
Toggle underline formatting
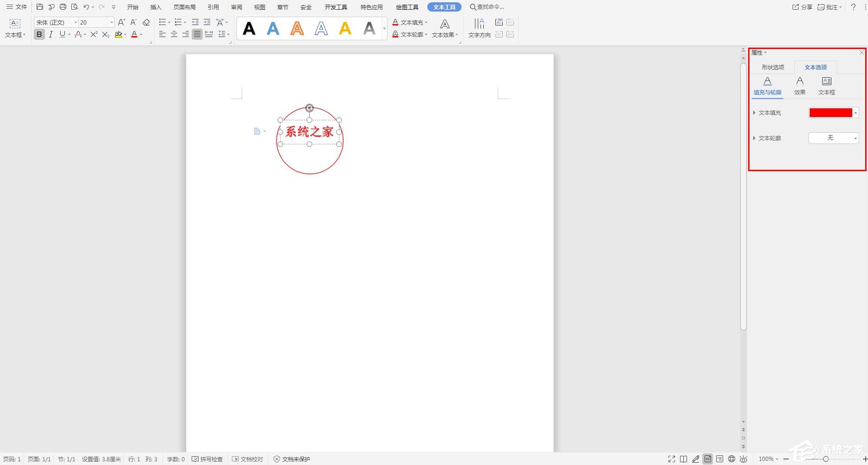[62, 34]
